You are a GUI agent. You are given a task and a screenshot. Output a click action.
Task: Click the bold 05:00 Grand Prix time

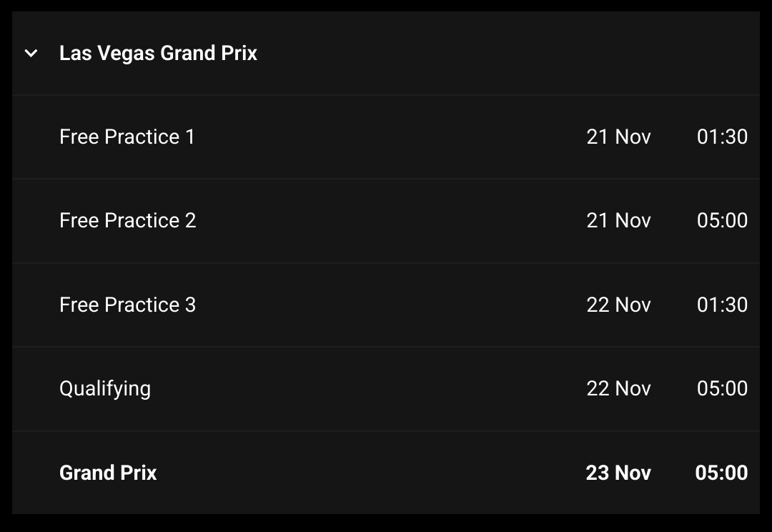[721, 473]
